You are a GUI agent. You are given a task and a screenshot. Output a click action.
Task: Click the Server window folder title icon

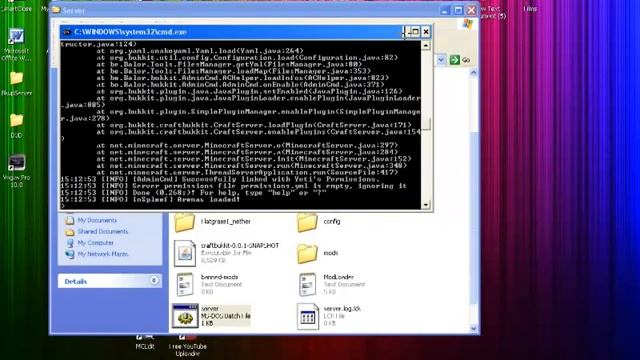click(x=56, y=10)
